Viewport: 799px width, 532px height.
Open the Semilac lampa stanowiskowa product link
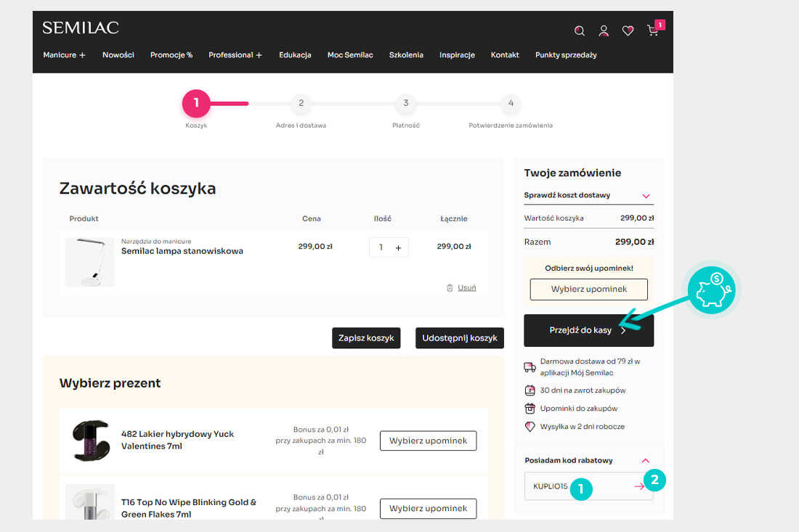coord(182,251)
